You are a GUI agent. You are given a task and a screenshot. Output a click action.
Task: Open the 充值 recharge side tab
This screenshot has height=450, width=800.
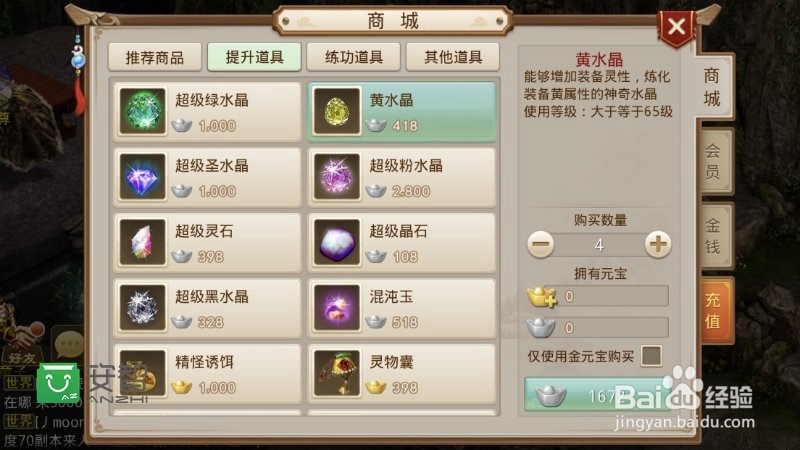[x=713, y=310]
